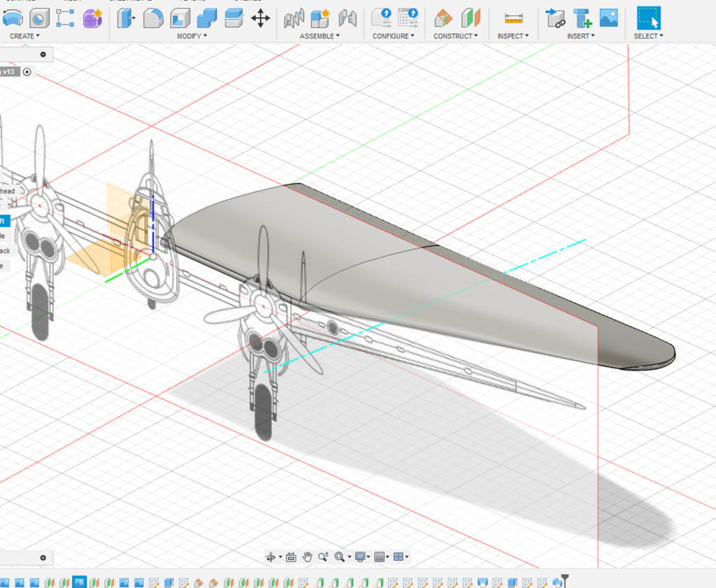Choose the Move/Copy four-arrow tool
Image resolution: width=716 pixels, height=588 pixels.
260,18
